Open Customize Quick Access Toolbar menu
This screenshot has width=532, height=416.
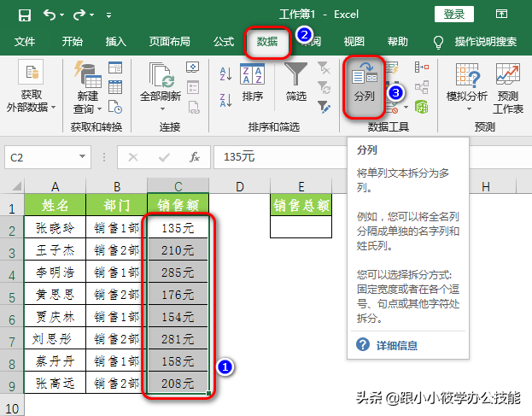[x=108, y=15]
